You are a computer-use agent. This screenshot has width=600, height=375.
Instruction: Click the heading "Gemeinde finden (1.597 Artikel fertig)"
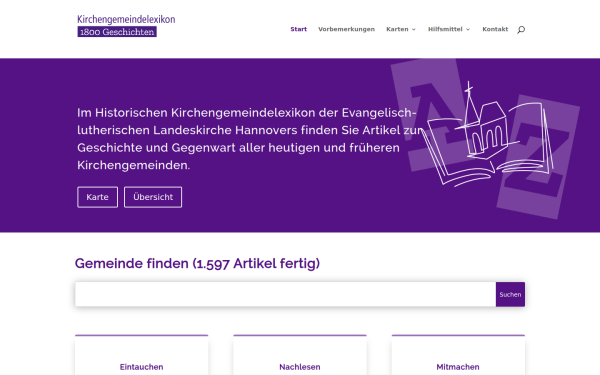tap(197, 264)
